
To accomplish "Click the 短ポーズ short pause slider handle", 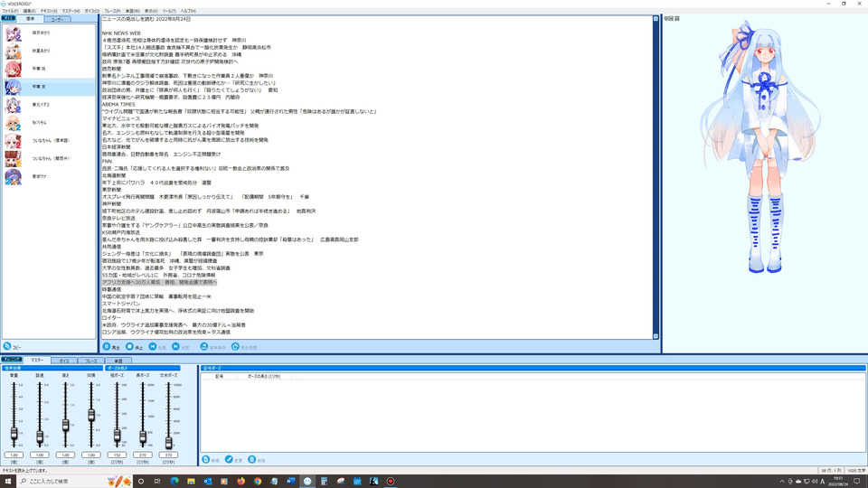I will tap(117, 436).
